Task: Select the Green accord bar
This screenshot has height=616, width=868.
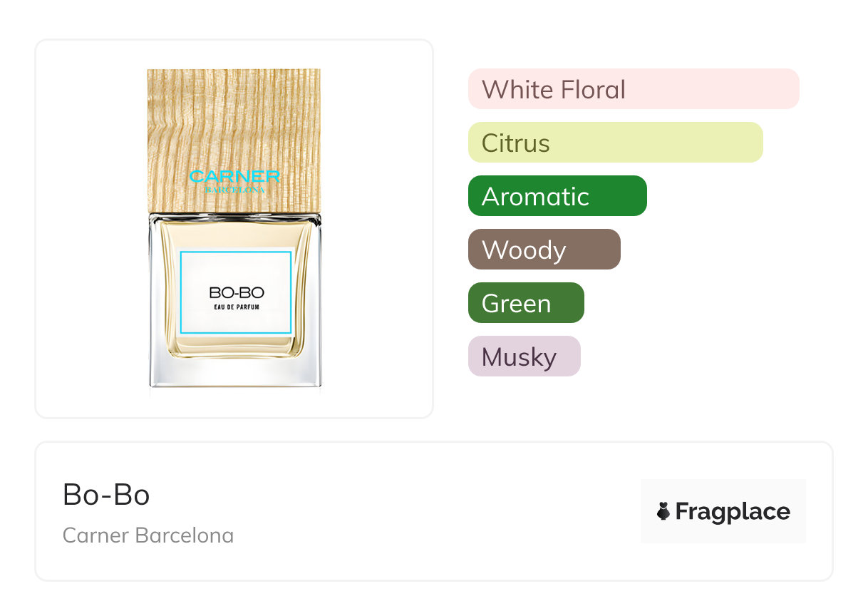Action: tap(525, 303)
